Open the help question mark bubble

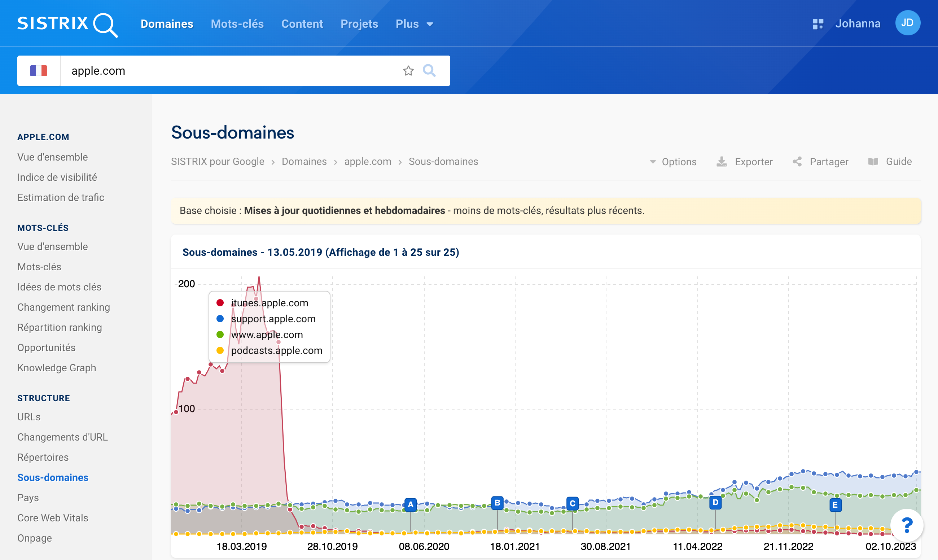(907, 525)
